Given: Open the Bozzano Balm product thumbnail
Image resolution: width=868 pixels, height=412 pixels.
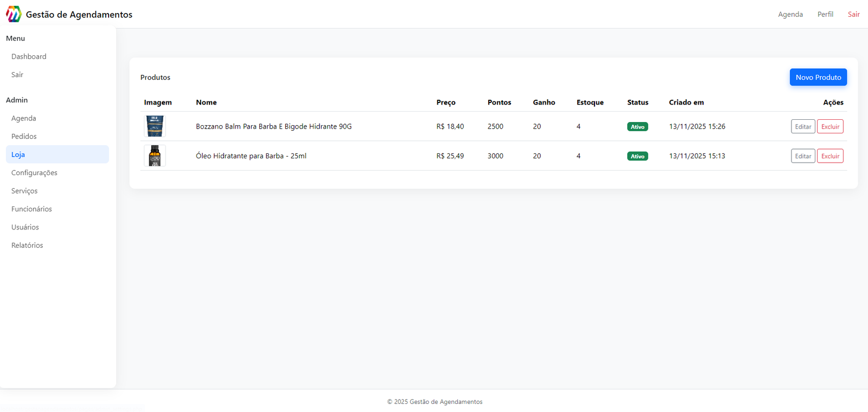Looking at the screenshot, I should pos(155,126).
